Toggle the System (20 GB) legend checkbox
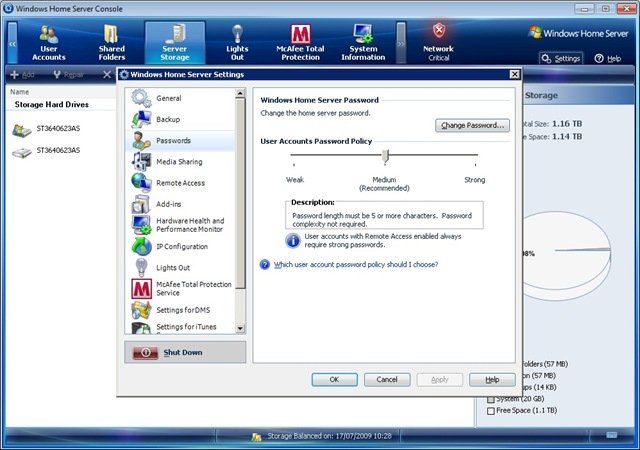The height and width of the screenshot is (450, 640). [x=491, y=399]
